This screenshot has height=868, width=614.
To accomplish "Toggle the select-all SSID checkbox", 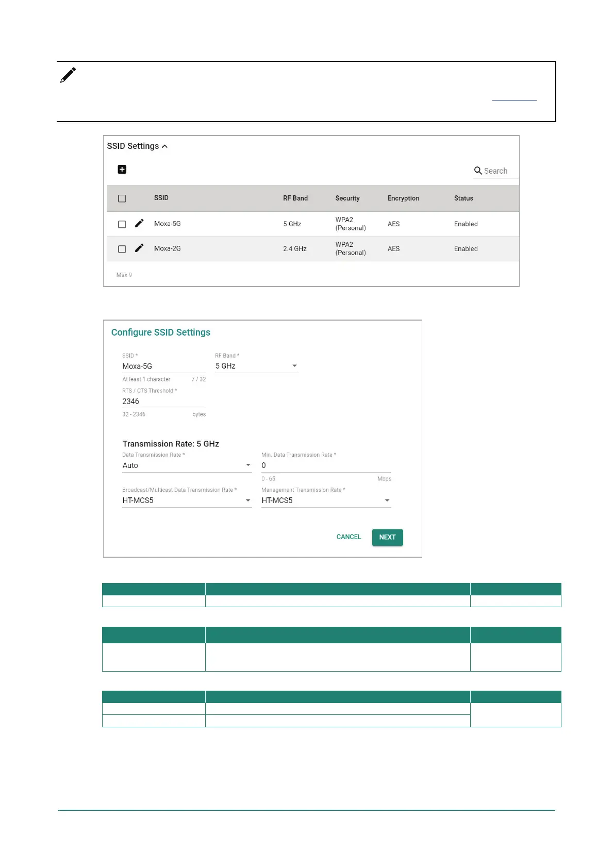I will pyautogui.click(x=122, y=198).
